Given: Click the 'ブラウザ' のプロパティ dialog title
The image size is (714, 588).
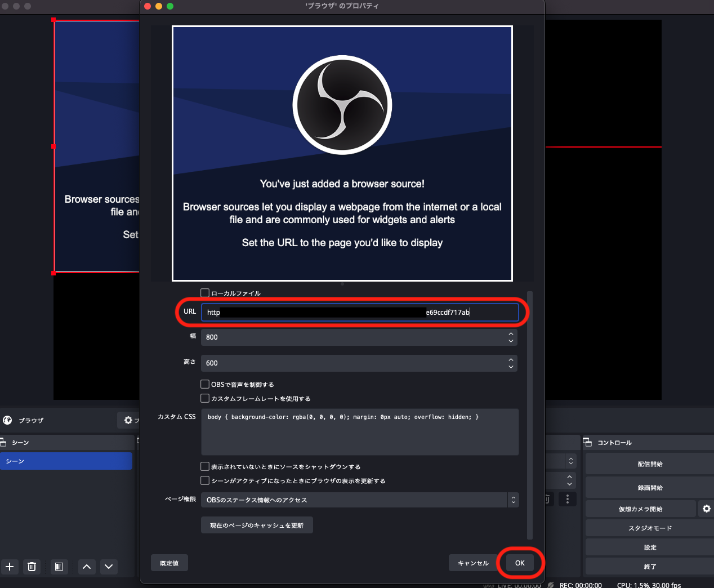Looking at the screenshot, I should (342, 6).
